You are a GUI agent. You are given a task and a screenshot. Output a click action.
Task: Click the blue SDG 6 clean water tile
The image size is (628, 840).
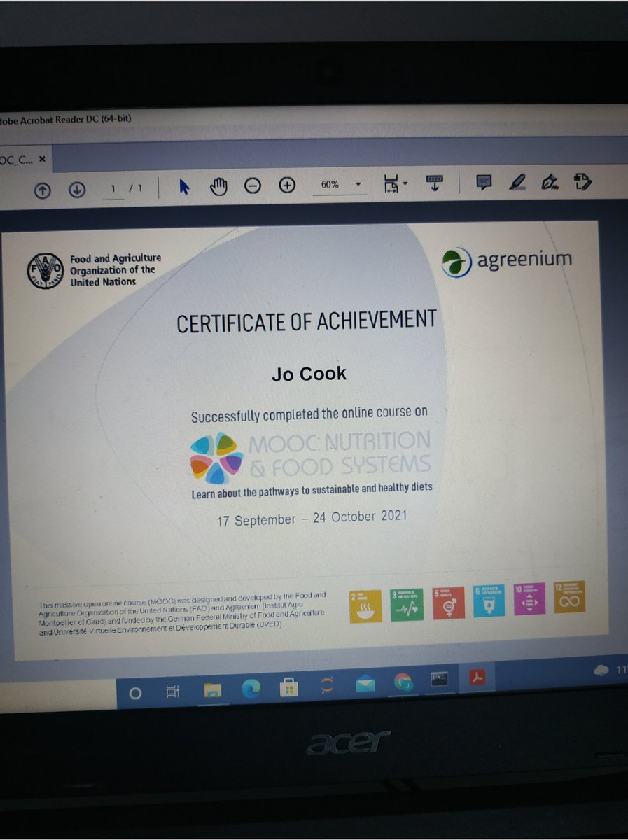point(489,601)
